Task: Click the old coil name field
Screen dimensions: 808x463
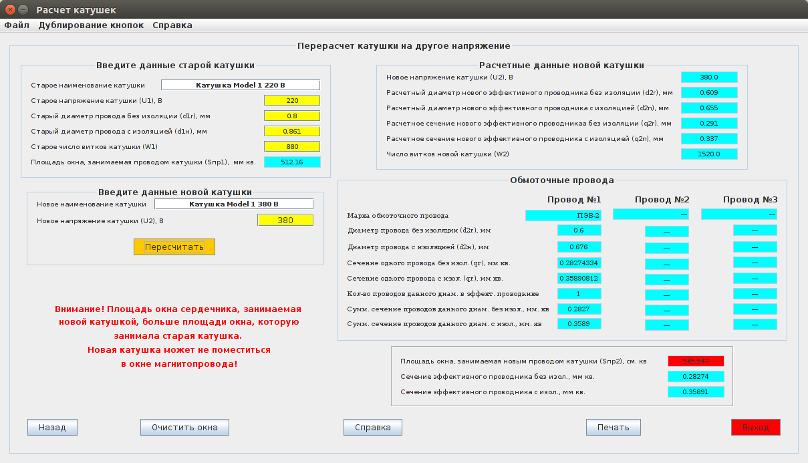Action: click(x=240, y=85)
